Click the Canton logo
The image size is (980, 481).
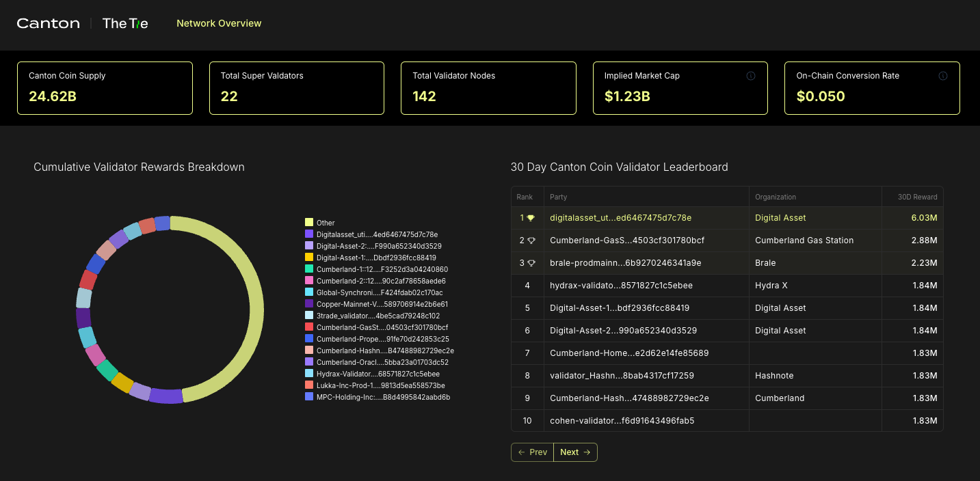[48, 23]
